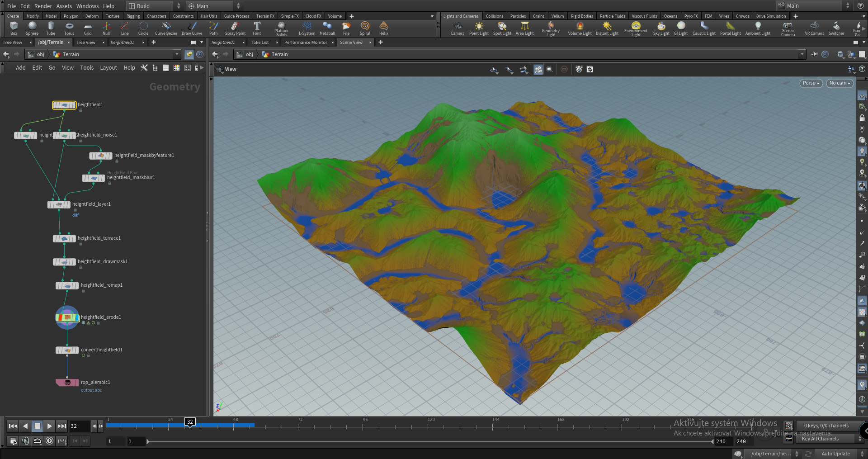
Task: Toggle the viewport pin-to-path button
Action: [x=815, y=54]
